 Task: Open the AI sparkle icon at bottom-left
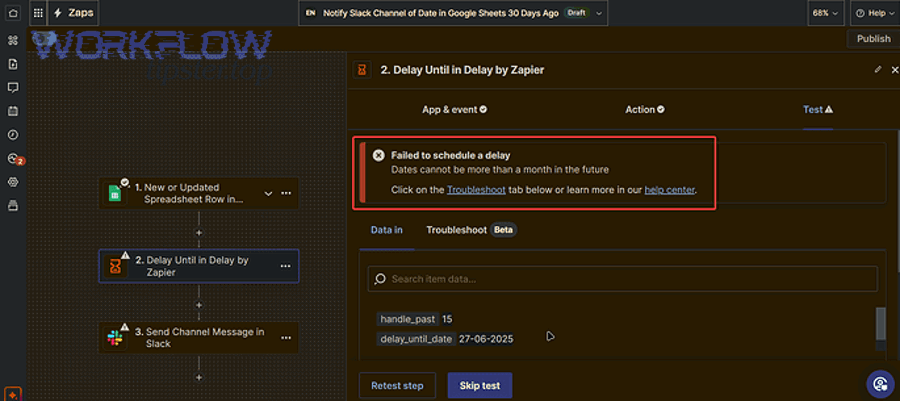14,395
